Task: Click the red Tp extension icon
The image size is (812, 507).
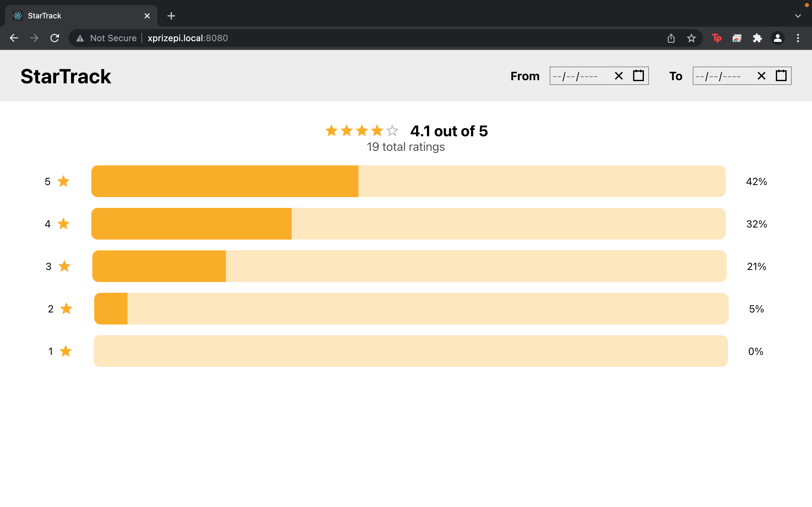Action: coord(717,38)
